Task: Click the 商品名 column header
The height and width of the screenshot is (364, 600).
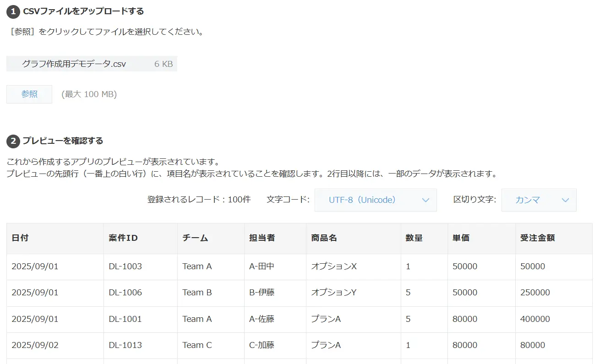Action: coord(324,238)
